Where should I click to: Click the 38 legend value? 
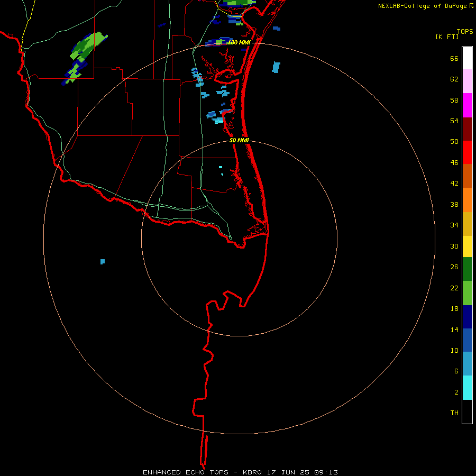[454, 204]
